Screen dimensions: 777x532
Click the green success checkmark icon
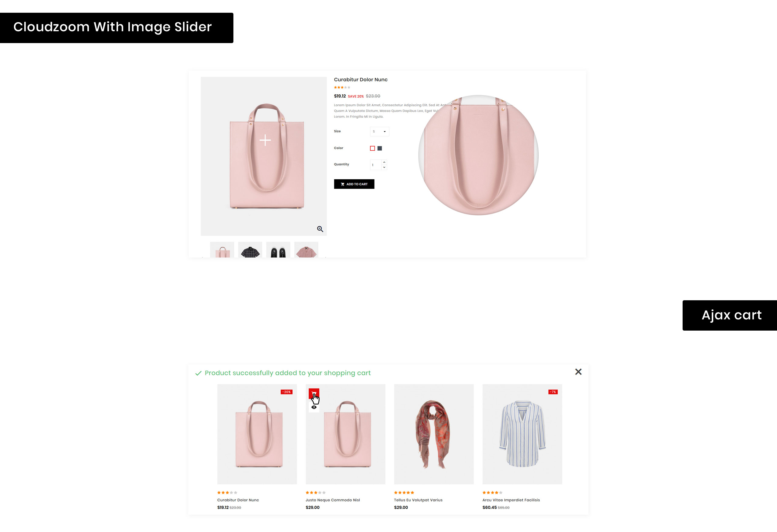click(x=198, y=373)
